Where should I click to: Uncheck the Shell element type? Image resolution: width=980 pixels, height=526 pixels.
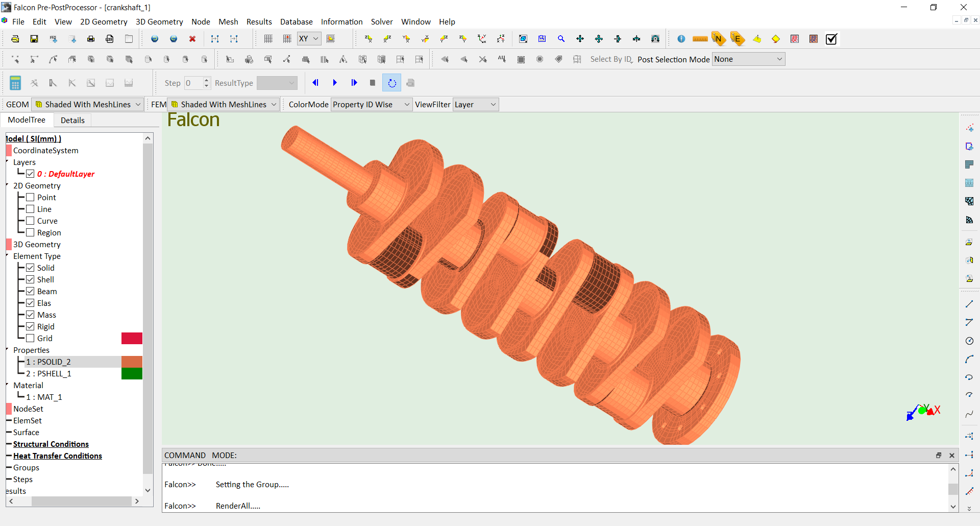tap(30, 279)
